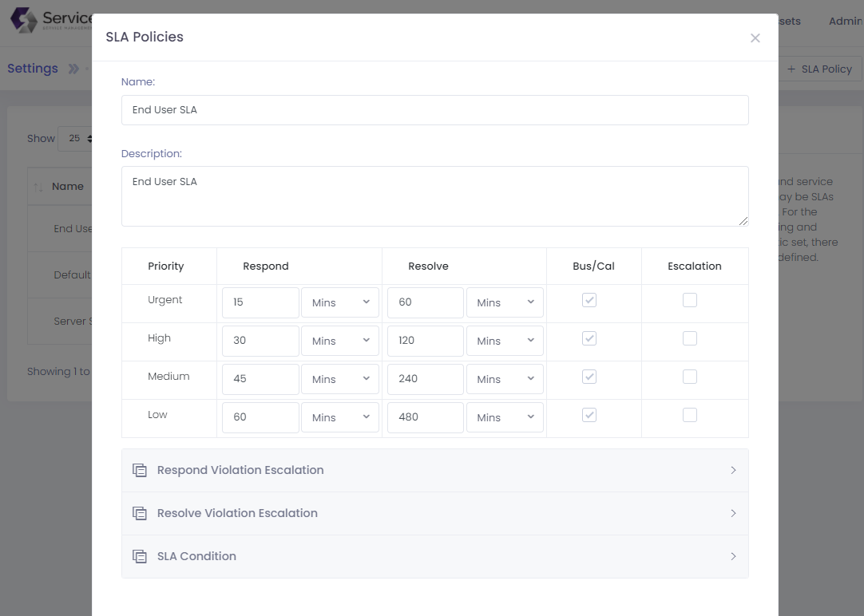The height and width of the screenshot is (616, 864).
Task: Open Urgent Respond time unit dropdown
Action: pos(340,303)
